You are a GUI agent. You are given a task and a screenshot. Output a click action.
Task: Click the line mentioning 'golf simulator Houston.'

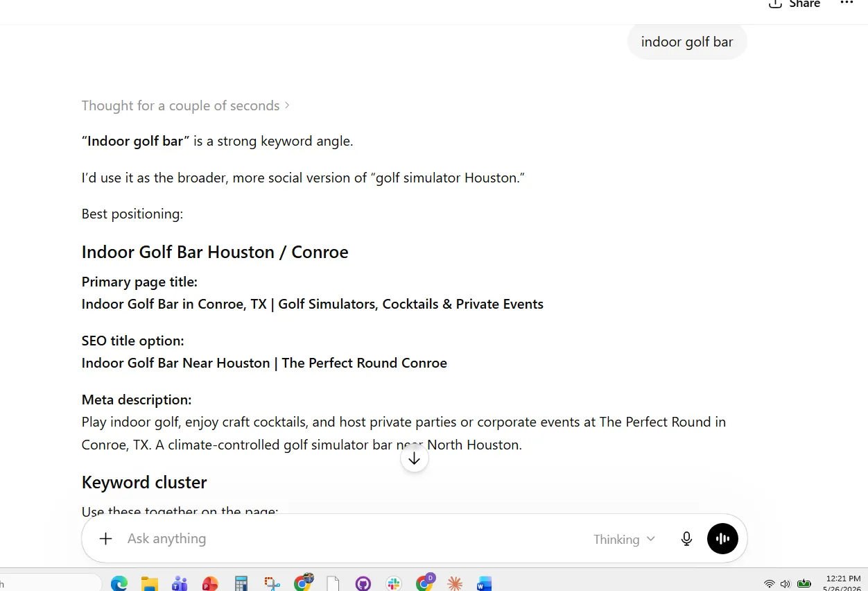tap(303, 178)
